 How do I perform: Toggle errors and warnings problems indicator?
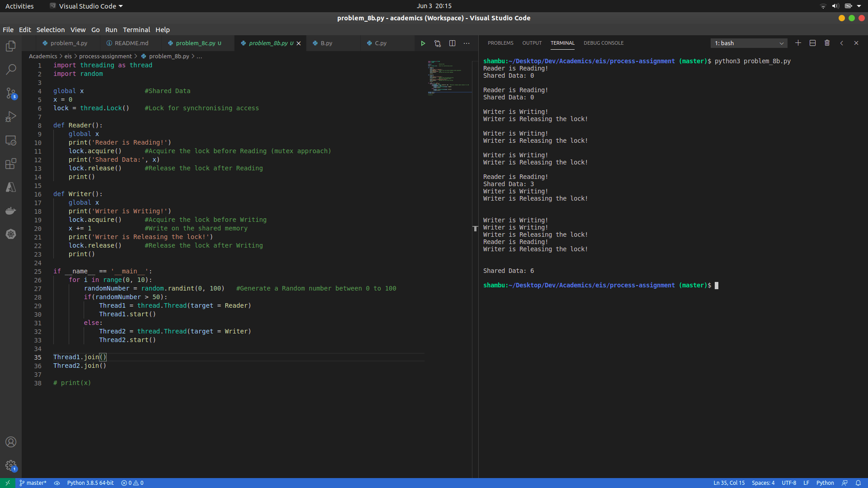(132, 483)
